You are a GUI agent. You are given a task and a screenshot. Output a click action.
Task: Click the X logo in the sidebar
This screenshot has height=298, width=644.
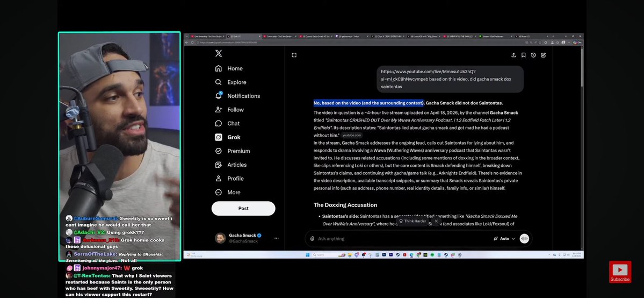click(x=219, y=53)
